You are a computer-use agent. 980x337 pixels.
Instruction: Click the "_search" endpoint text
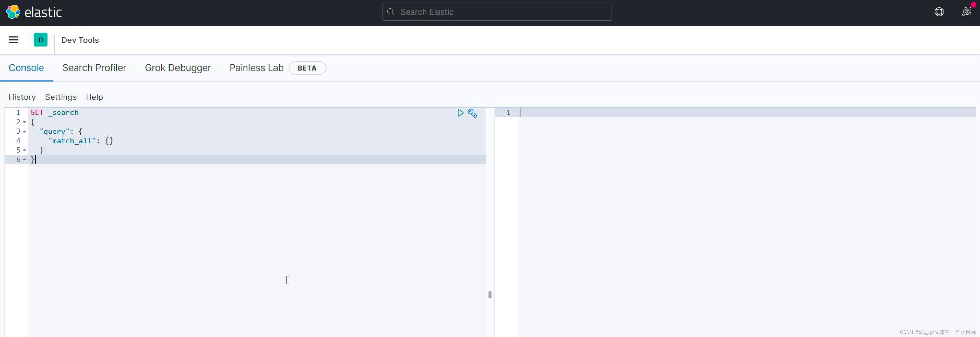tap(63, 113)
